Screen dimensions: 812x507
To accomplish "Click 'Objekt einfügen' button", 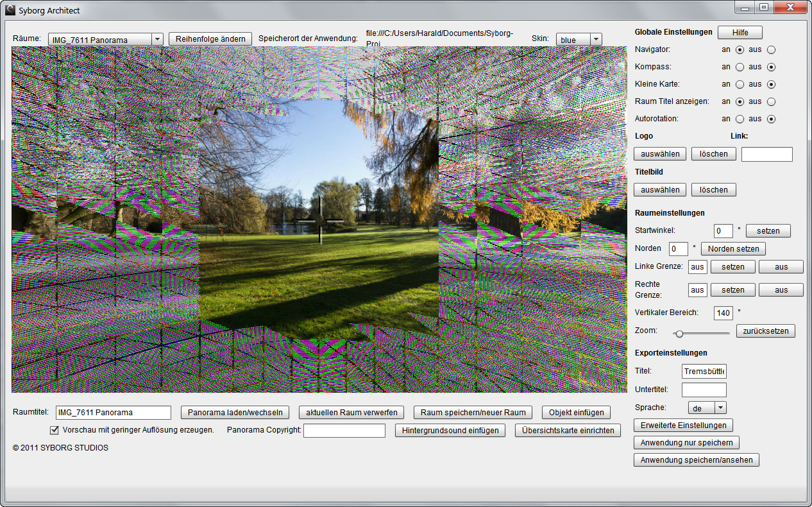I will click(x=576, y=412).
